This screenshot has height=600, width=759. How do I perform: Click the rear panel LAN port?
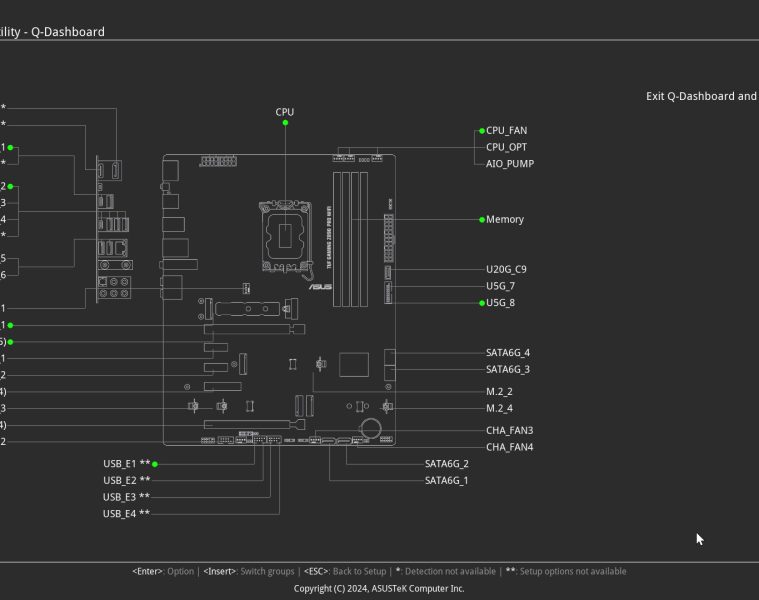121,248
